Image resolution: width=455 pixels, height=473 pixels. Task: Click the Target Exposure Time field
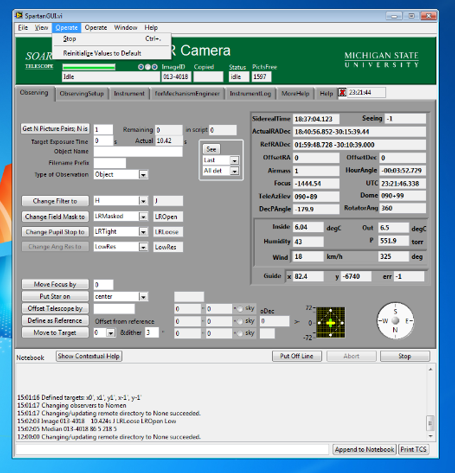103,141
